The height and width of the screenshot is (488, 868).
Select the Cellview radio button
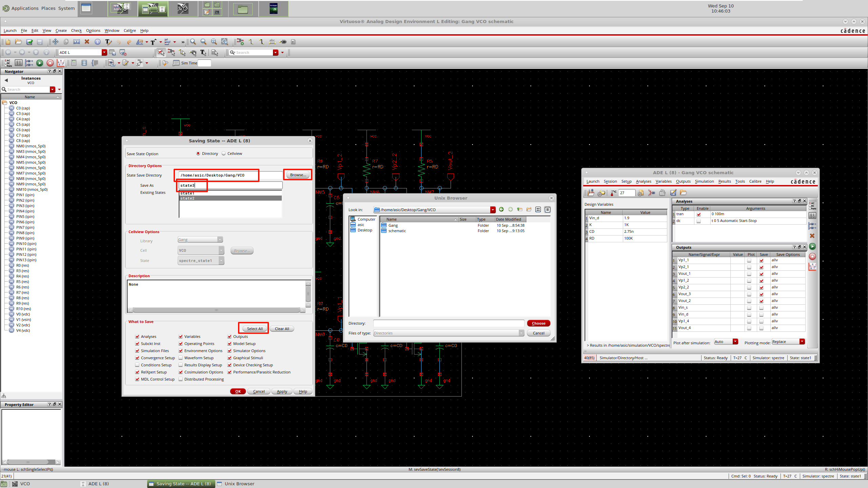click(x=224, y=154)
